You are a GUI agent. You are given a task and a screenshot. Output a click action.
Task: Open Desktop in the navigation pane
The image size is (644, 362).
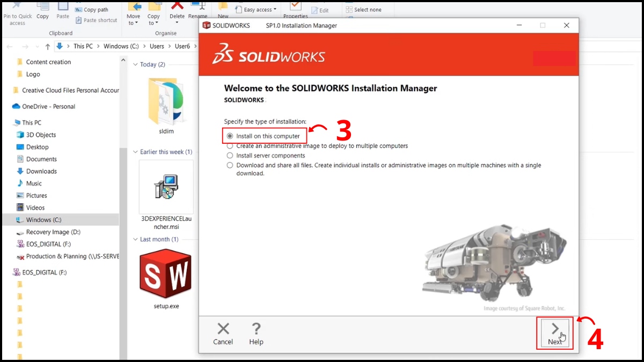click(37, 147)
